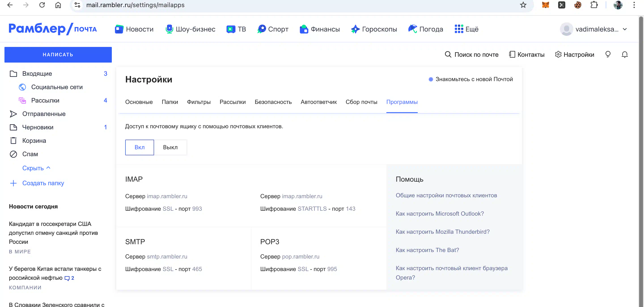Screen dimensions: 644x307
Task: Open the Chrome profile avatar
Action: coord(618,5)
